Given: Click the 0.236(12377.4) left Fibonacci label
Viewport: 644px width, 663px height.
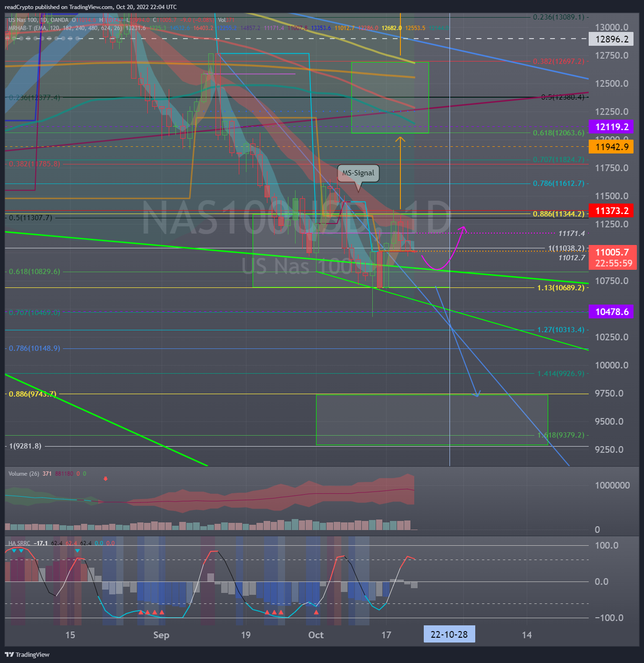Looking at the screenshot, I should [34, 97].
